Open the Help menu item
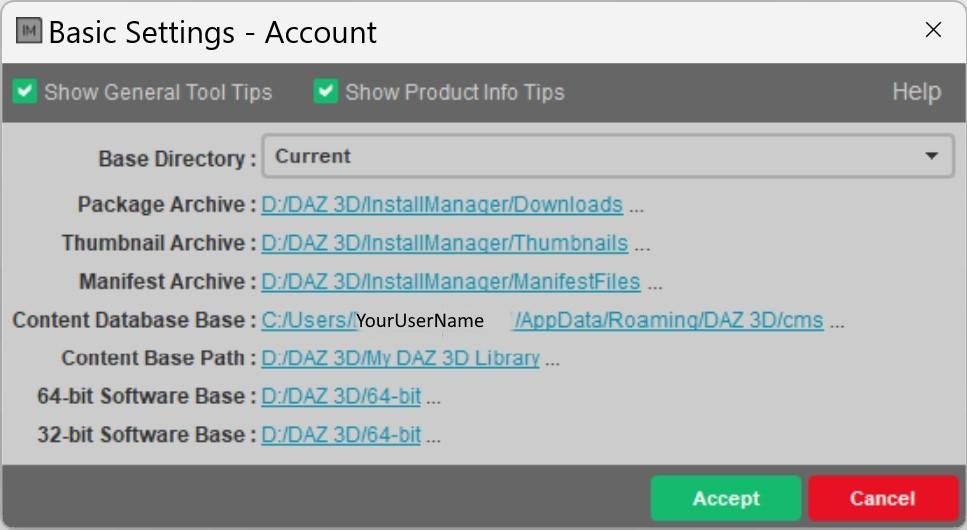 pyautogui.click(x=916, y=92)
